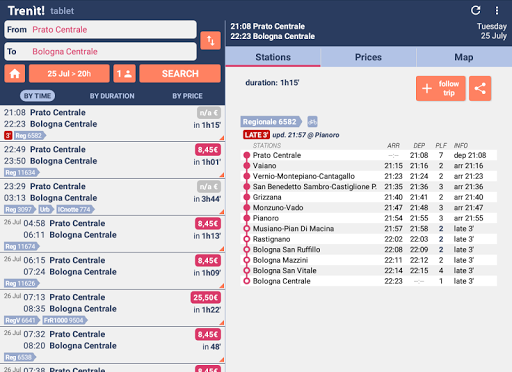Sort results BY TIME

click(37, 96)
